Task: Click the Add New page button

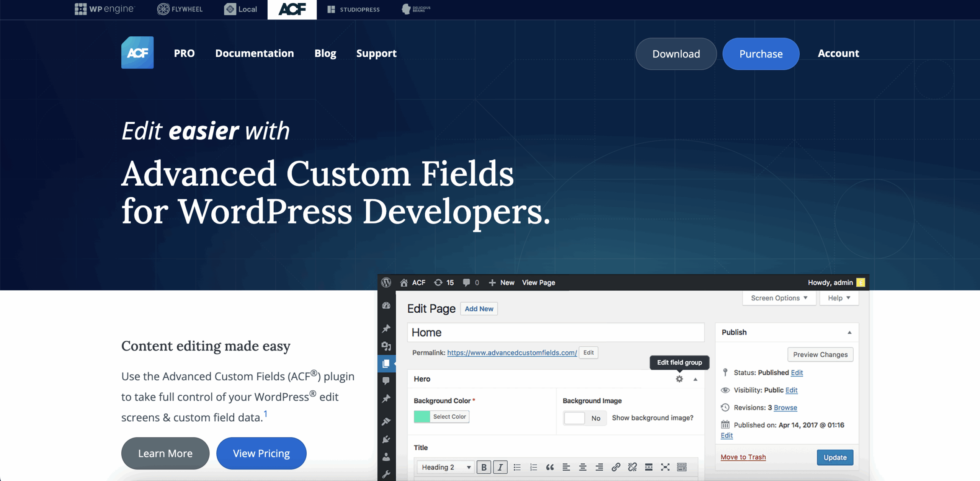Action: tap(479, 308)
